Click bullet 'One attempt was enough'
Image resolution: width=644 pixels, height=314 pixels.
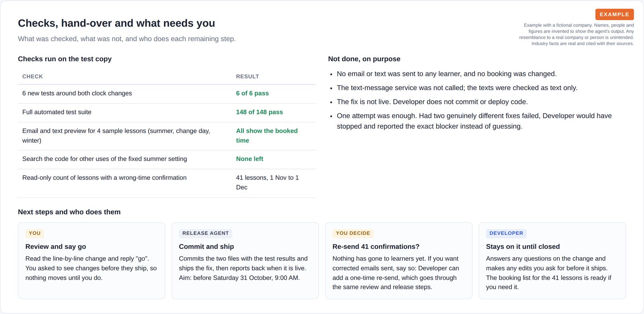tap(474, 121)
